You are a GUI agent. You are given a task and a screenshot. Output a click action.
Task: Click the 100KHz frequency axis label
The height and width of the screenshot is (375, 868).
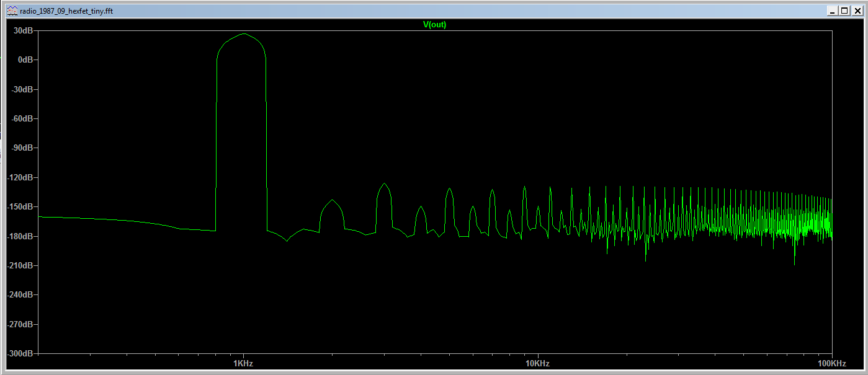(831, 363)
